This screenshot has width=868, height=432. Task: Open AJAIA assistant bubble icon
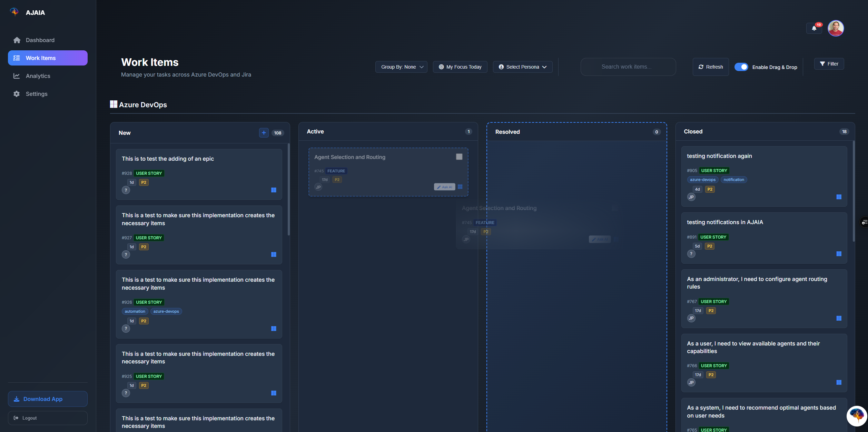point(857,415)
